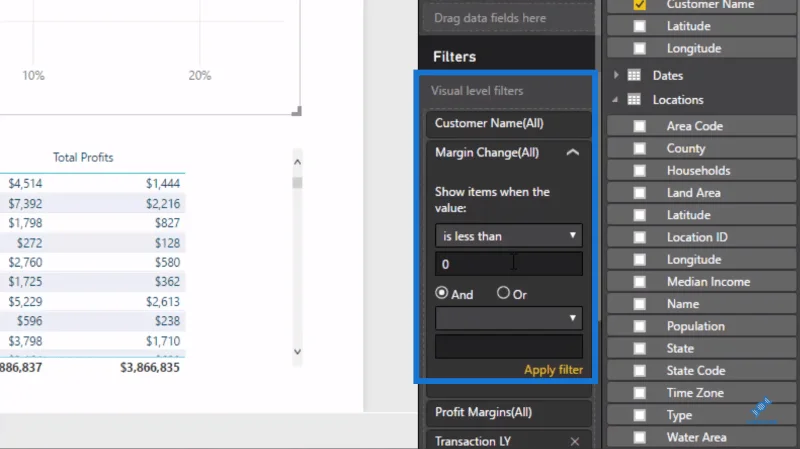Check the Latitude field under Customer Name
The width and height of the screenshot is (800, 449).
tap(639, 26)
